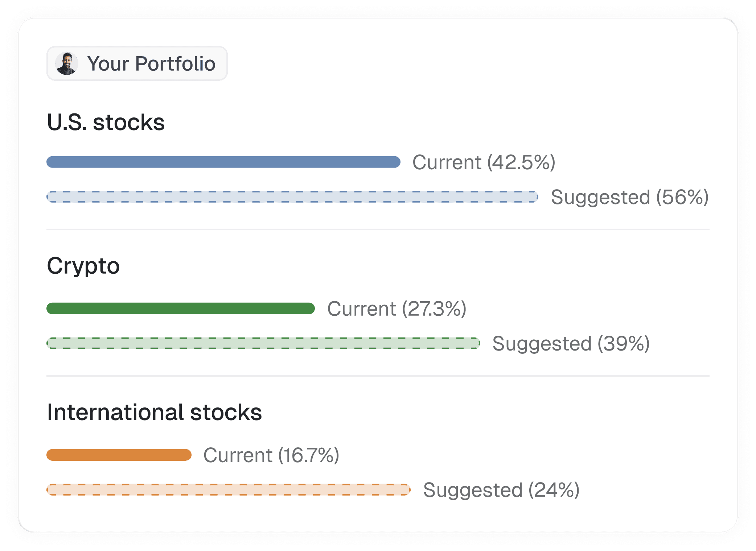Click the Your Portfolio title text
Image resolution: width=756 pixels, height=551 pixels.
152,63
